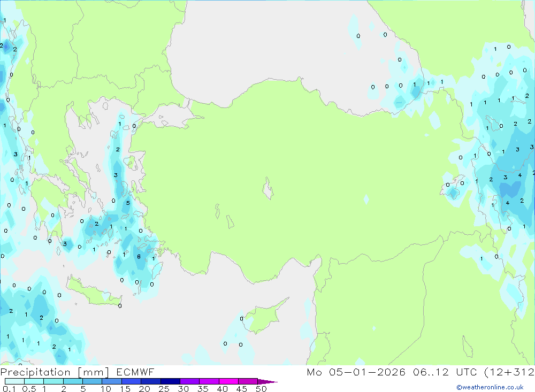Screen dimensions: 535x392
Task: Click the weatheronline.co.uk copyright link
Action: click(x=490, y=387)
